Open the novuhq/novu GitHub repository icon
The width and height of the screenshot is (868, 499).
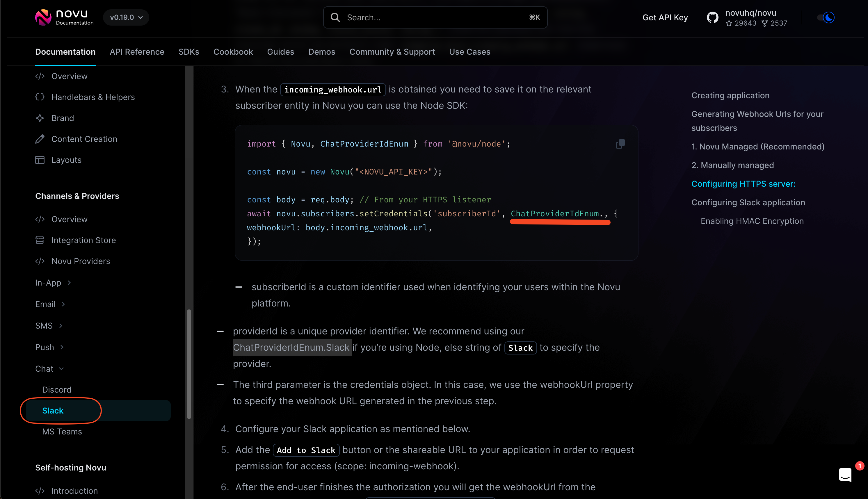click(713, 17)
